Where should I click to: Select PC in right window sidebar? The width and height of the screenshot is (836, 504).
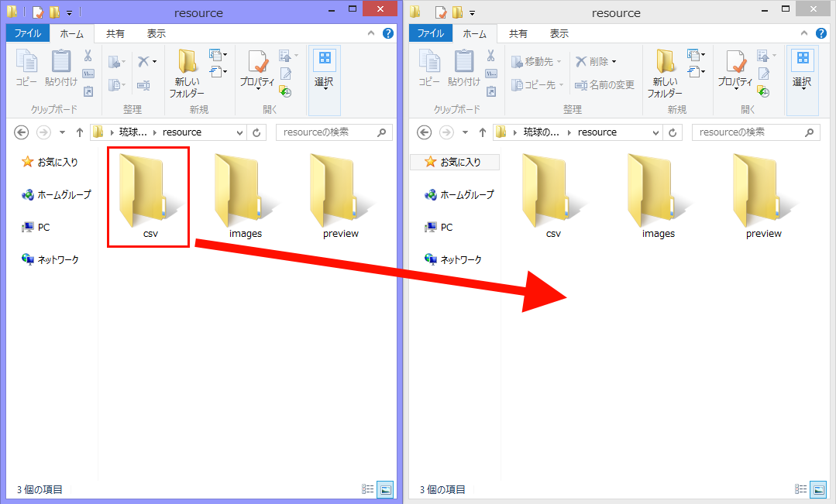[x=439, y=228]
